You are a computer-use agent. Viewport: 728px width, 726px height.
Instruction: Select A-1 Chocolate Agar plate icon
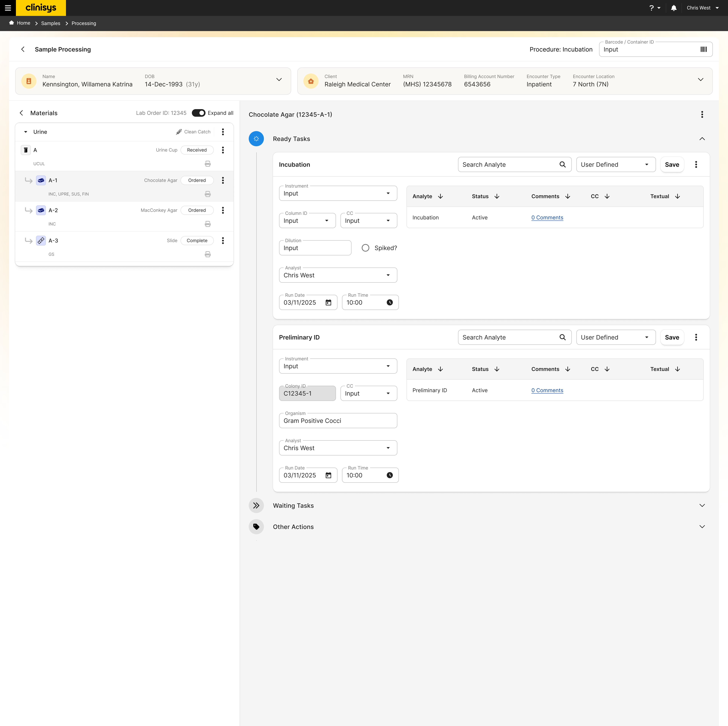[41, 180]
